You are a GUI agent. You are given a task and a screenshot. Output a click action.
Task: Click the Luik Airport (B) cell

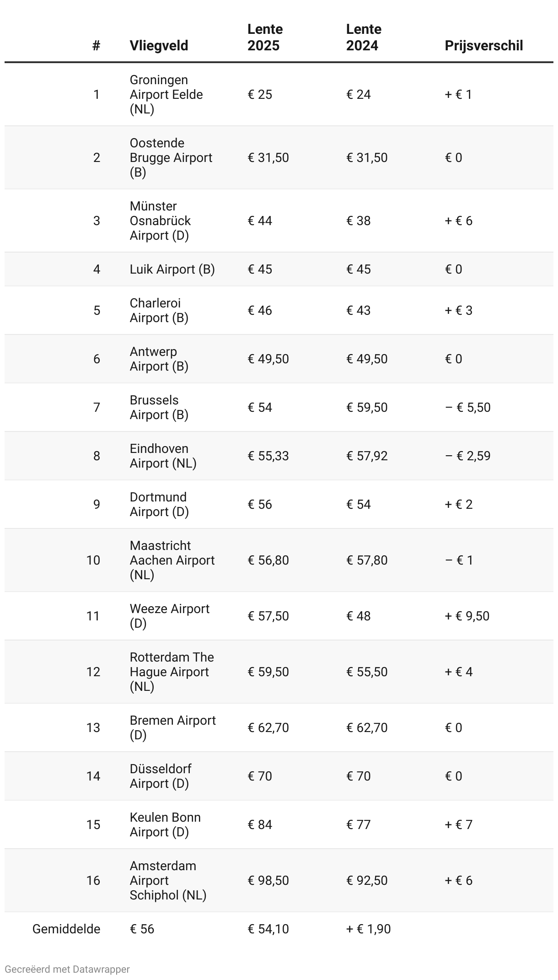pyautogui.click(x=172, y=269)
